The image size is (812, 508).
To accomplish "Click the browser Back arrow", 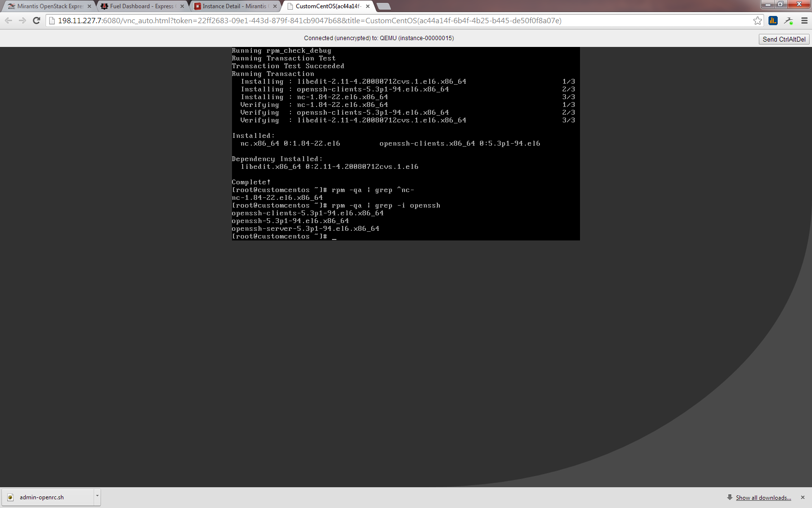I will [8, 20].
